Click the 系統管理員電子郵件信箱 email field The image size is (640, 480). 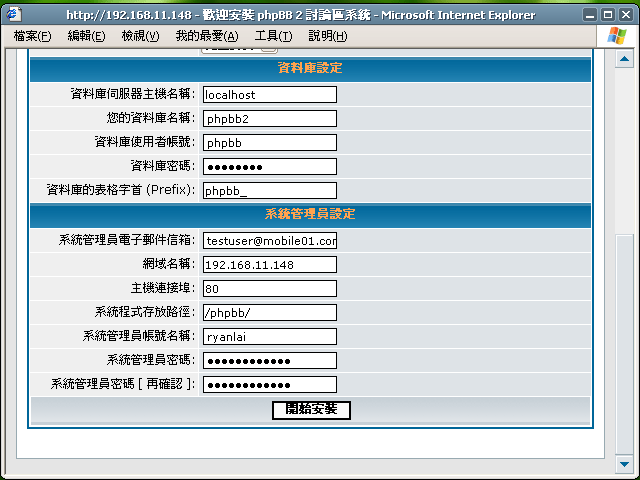click(270, 241)
